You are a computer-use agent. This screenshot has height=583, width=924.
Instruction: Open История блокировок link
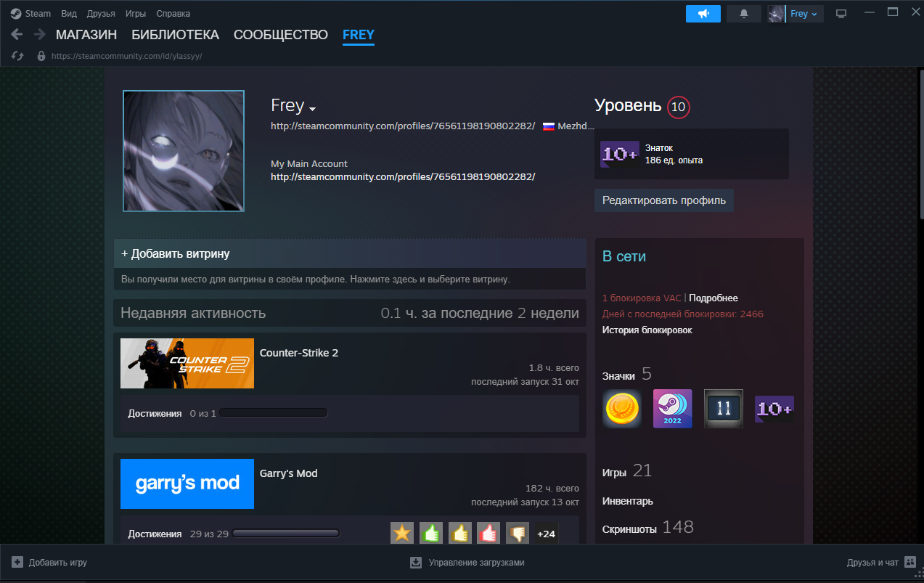(x=647, y=330)
